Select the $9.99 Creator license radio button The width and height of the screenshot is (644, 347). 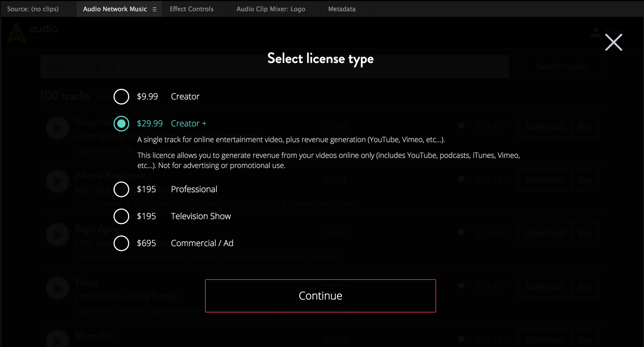(121, 97)
